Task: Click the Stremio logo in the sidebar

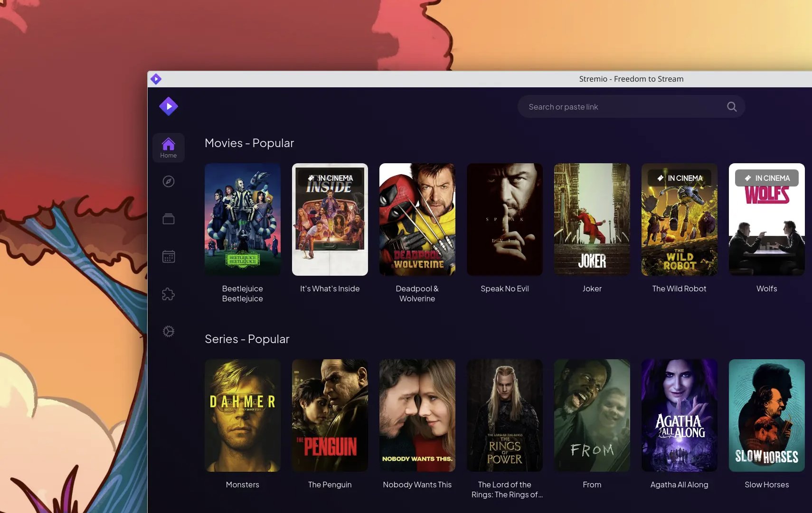Action: 169,106
